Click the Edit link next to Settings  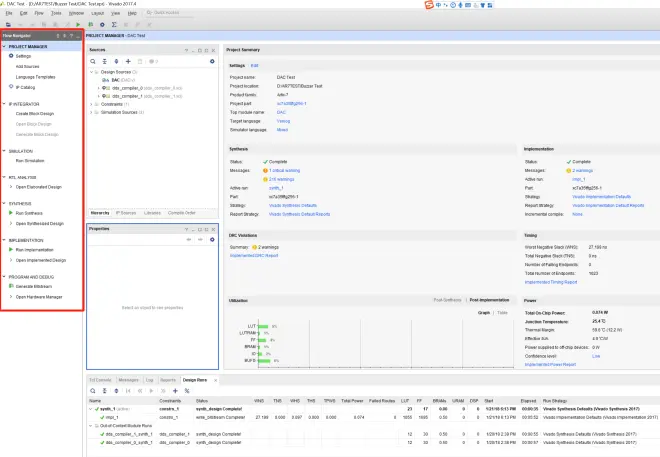click(254, 66)
